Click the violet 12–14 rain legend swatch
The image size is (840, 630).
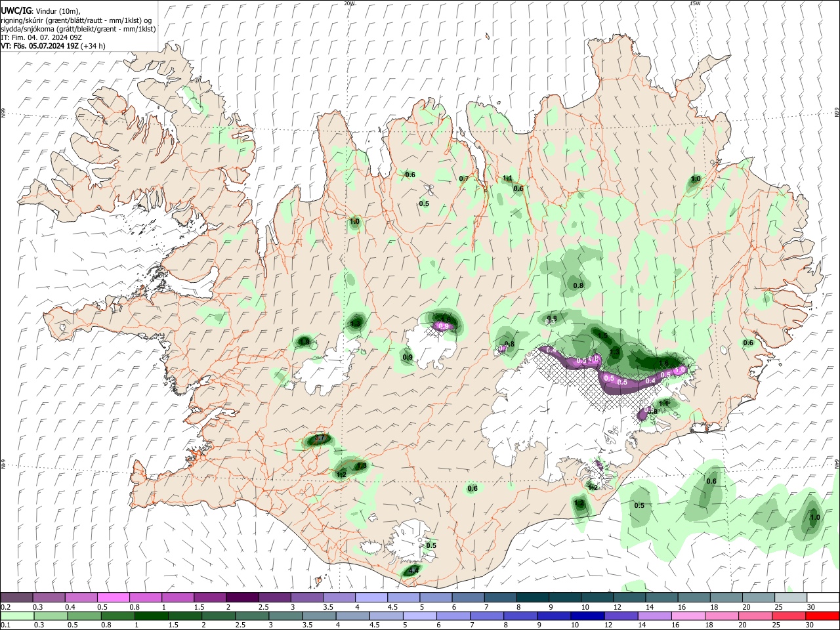point(620,616)
